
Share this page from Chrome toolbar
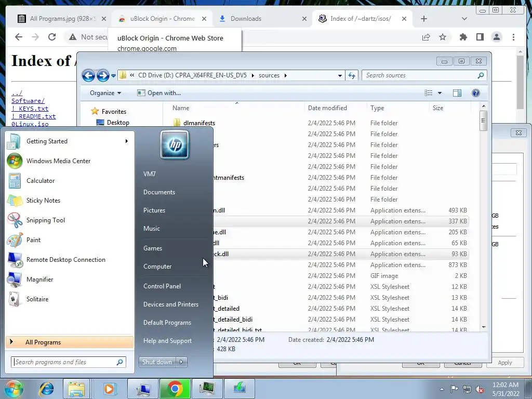pos(426,37)
